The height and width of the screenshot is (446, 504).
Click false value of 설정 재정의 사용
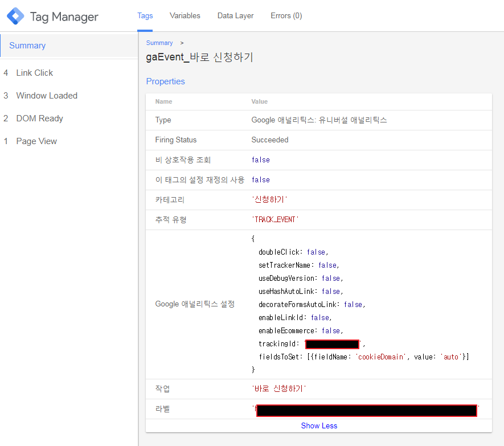pos(261,180)
